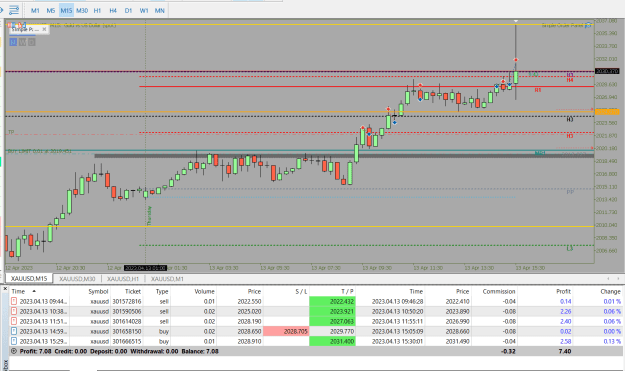Open the XAUUSD,M15 chart tab
Screen dimensions: 625x371
coord(29,279)
